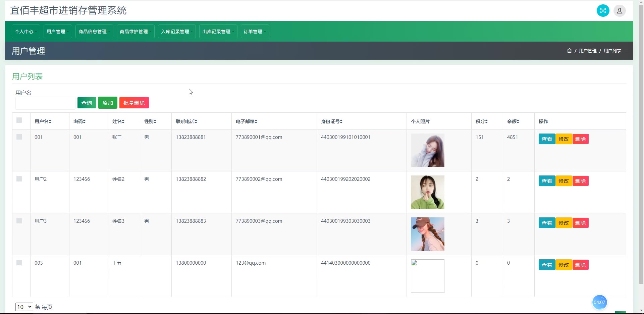Click the 用户列表 breadcrumb link
This screenshot has width=644, height=314.
click(612, 51)
